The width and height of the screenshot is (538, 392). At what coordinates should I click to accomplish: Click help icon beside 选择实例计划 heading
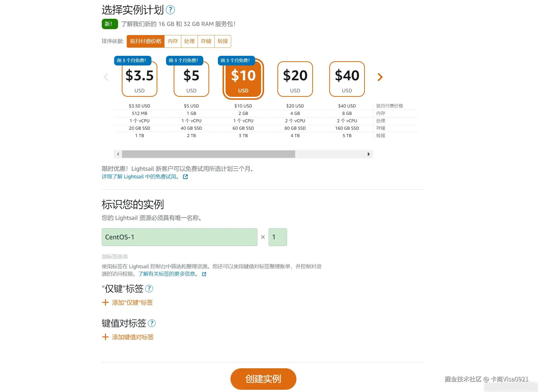click(170, 10)
